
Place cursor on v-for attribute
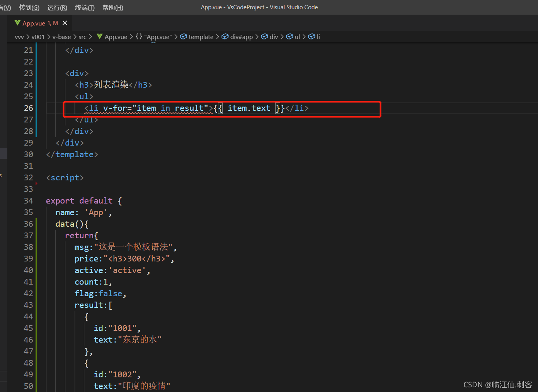click(115, 108)
